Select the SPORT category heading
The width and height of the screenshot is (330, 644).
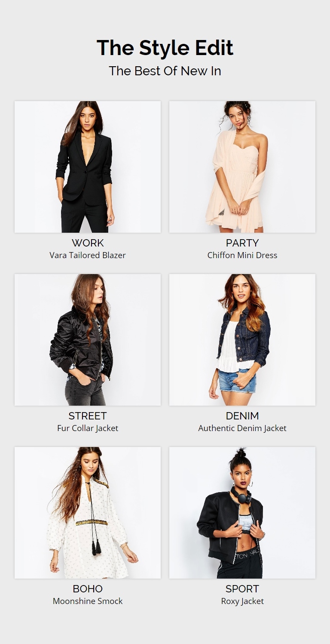[x=242, y=589]
